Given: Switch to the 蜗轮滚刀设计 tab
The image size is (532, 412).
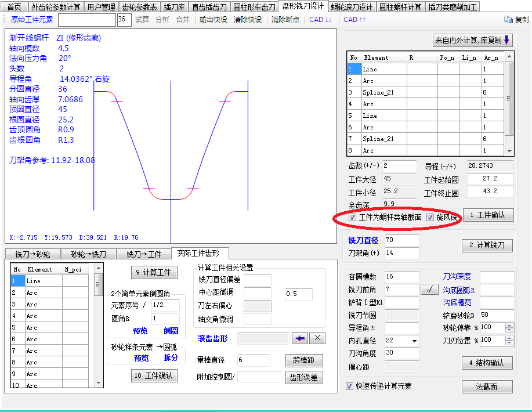Looking at the screenshot, I should (x=352, y=8).
